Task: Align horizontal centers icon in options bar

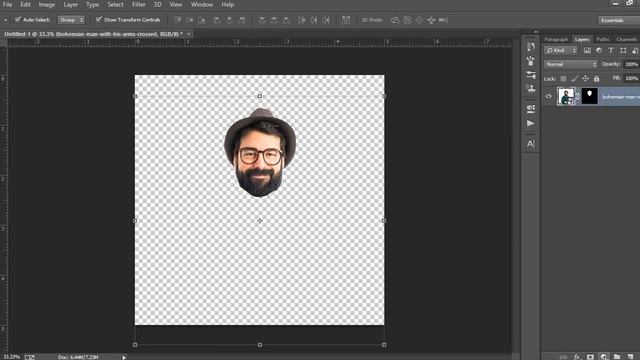Action: pyautogui.click(x=229, y=20)
